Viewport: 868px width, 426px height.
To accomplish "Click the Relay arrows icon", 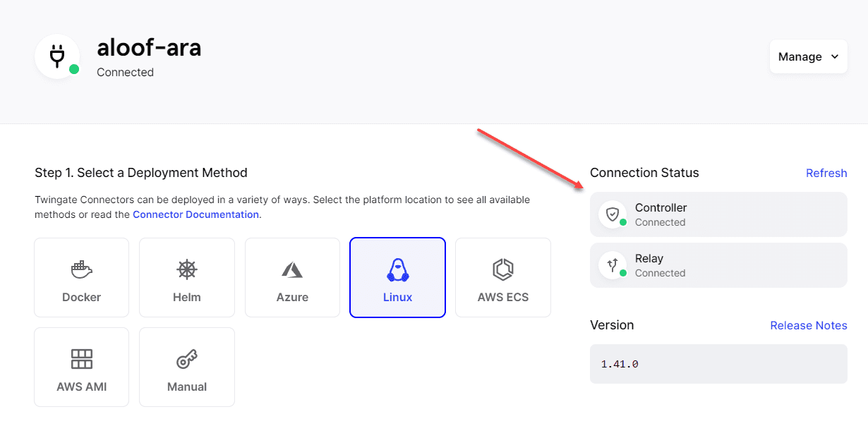I will (612, 264).
